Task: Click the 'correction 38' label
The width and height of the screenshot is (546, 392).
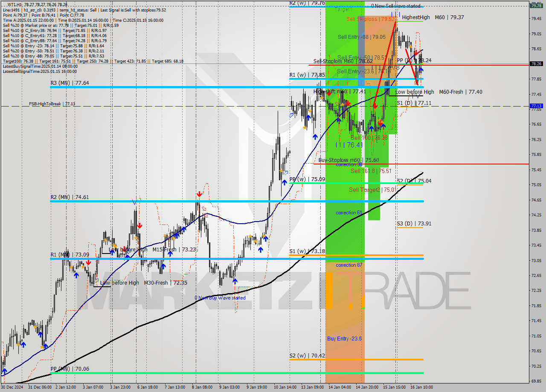Action: (x=349, y=164)
